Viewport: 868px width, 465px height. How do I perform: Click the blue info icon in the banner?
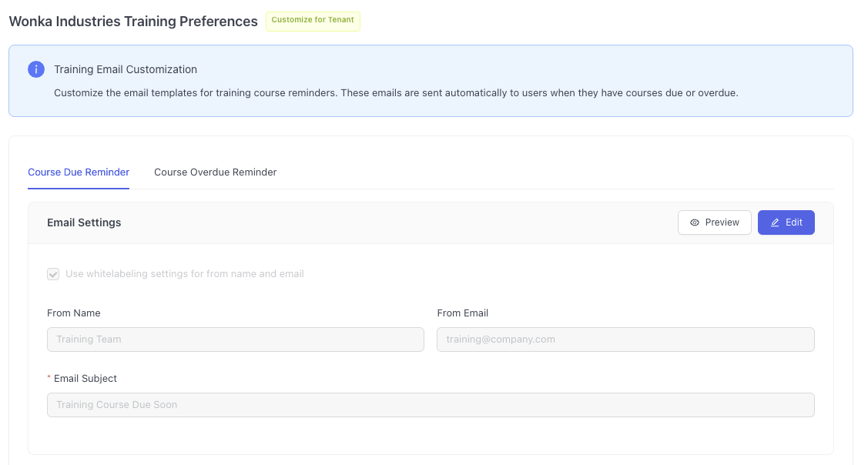point(36,69)
